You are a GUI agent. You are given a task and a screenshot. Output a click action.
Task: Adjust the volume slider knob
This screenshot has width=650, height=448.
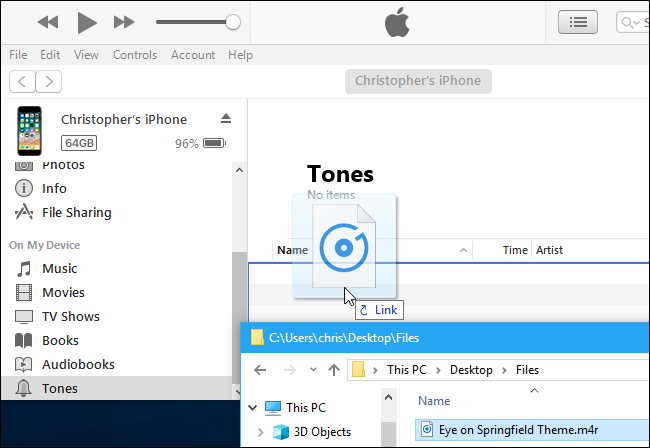[233, 21]
